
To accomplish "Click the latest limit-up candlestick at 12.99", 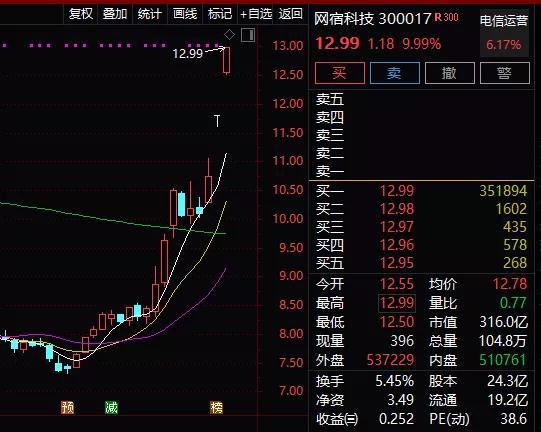I will point(226,60).
